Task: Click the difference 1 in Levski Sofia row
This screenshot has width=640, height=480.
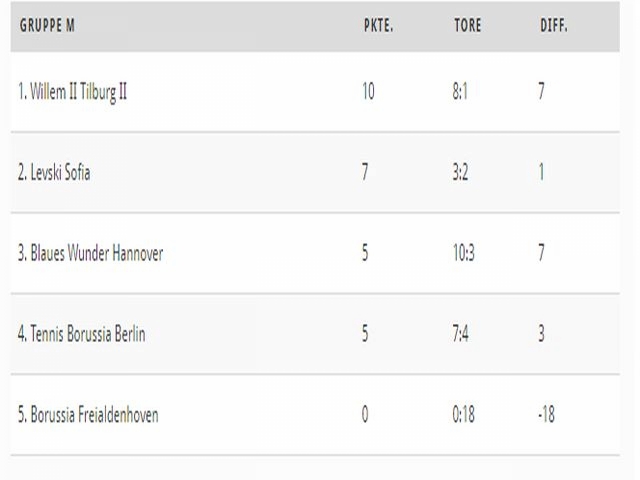Action: pyautogui.click(x=541, y=172)
